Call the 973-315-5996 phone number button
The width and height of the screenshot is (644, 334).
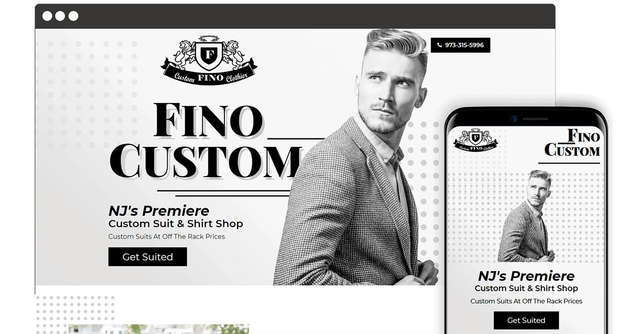tap(460, 45)
